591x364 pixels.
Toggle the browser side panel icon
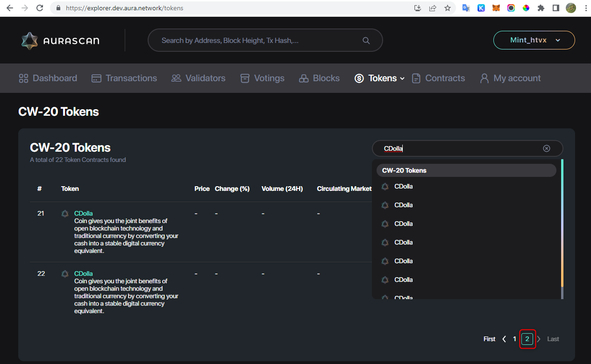coord(556,8)
